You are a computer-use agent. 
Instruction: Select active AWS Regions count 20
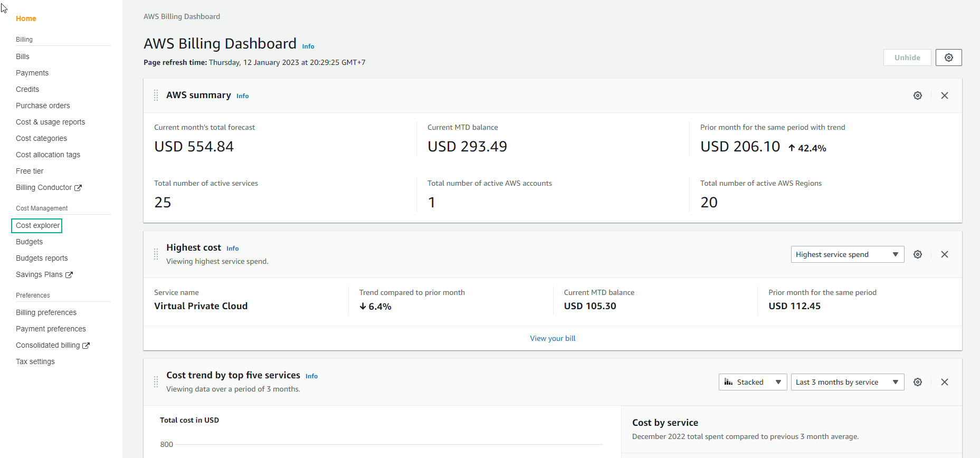[709, 203]
